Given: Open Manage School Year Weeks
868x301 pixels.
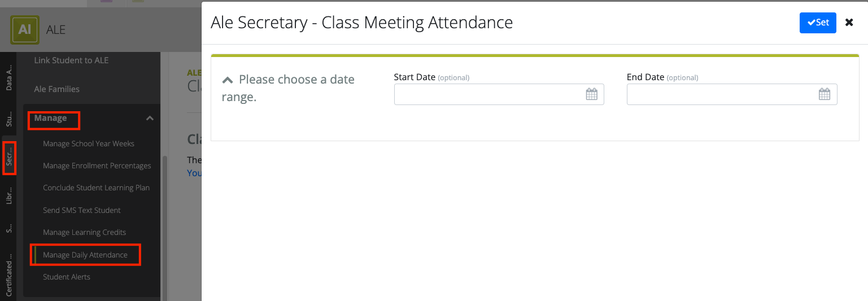Looking at the screenshot, I should (89, 143).
